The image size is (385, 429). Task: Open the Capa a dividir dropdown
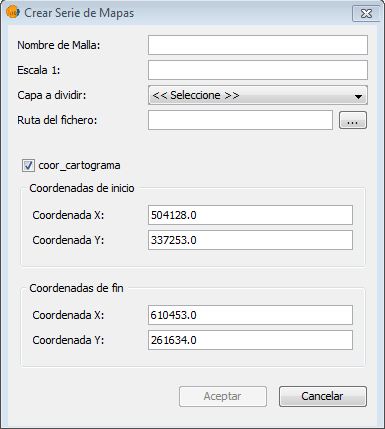(258, 95)
